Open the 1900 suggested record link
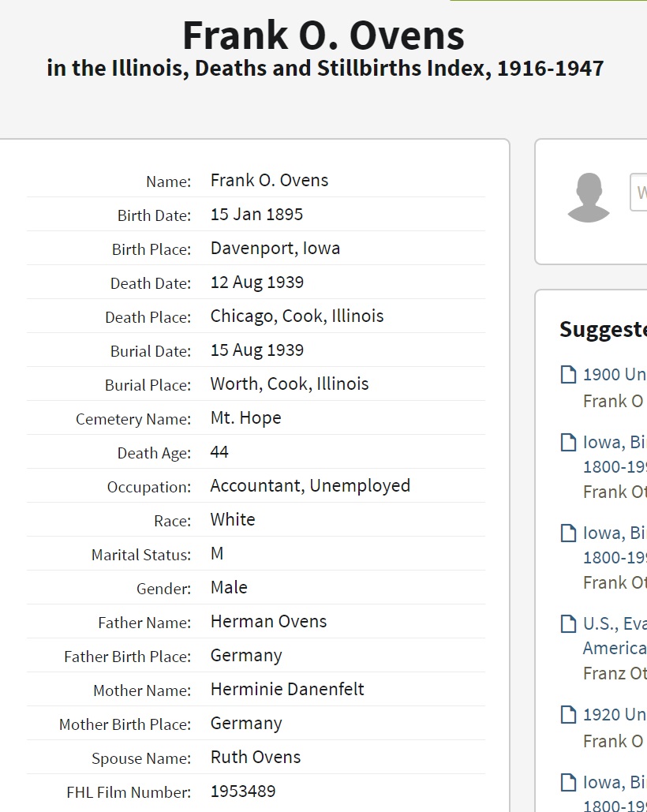The height and width of the screenshot is (812, 647). 614,375
